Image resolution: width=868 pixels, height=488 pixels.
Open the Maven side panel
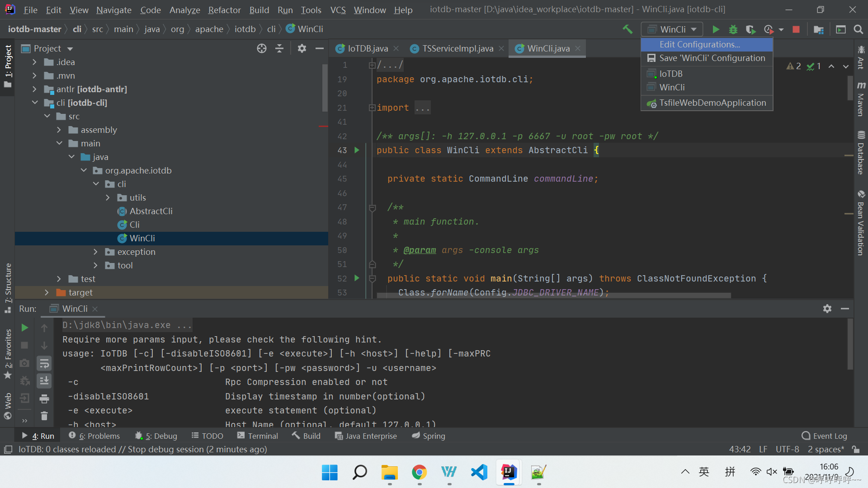coord(861,99)
